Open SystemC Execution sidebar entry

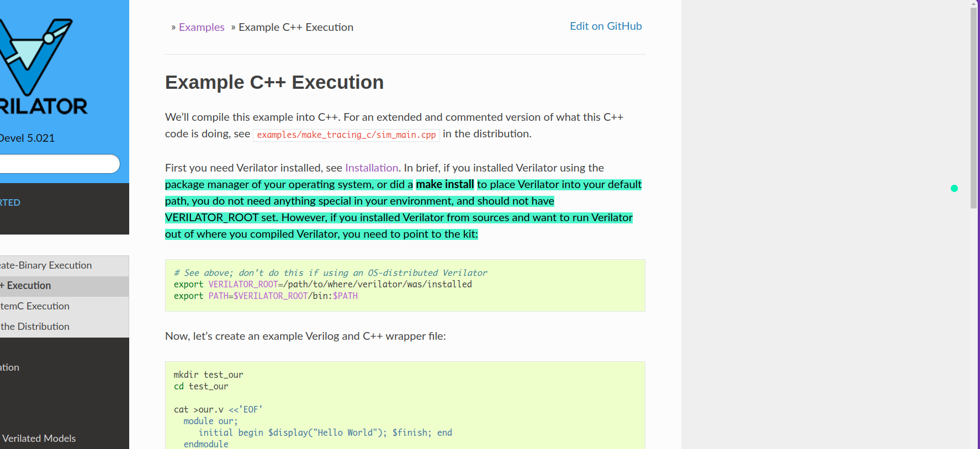tap(35, 306)
